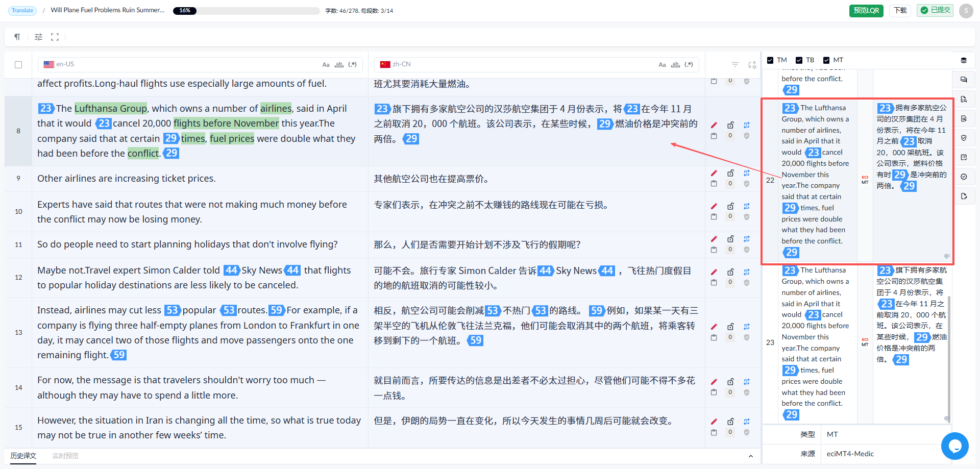Click sync settings icon next to filter

coord(752,64)
